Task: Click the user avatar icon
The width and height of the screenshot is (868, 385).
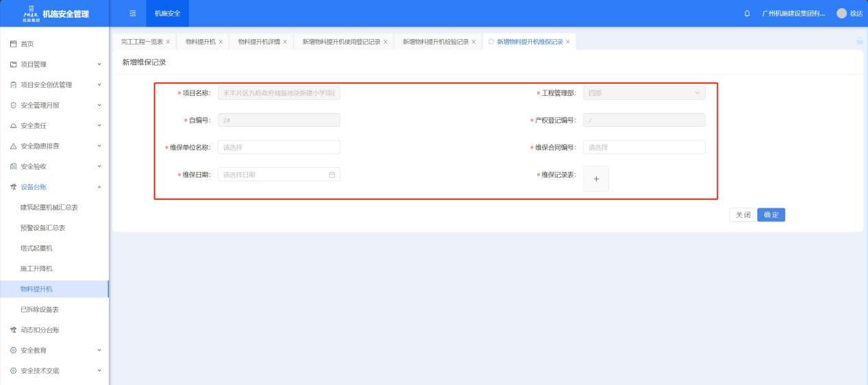Action: (841, 14)
